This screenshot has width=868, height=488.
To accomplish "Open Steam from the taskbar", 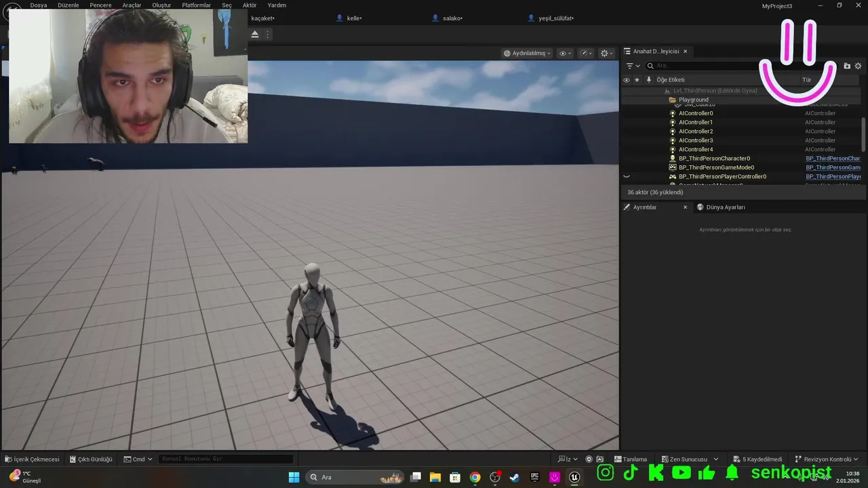I will pos(515,477).
